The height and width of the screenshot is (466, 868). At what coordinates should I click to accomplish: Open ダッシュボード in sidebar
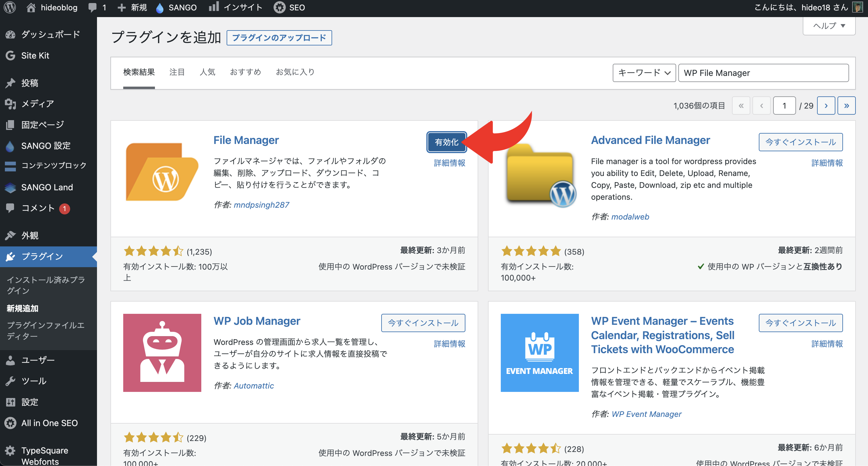coord(48,34)
